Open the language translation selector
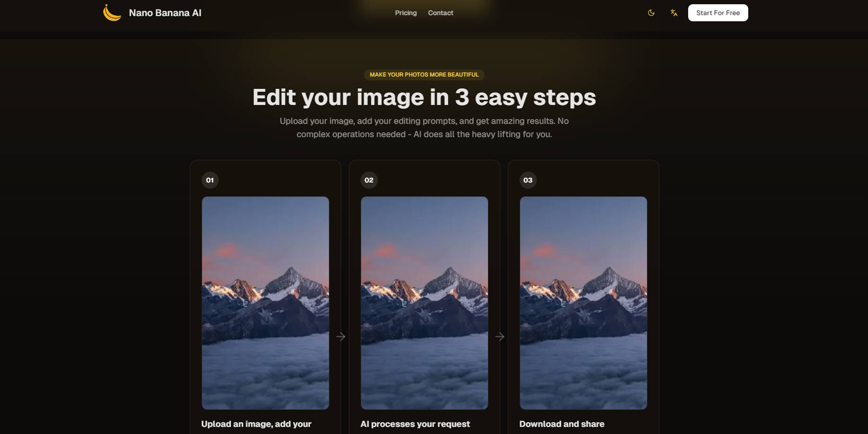 click(674, 13)
